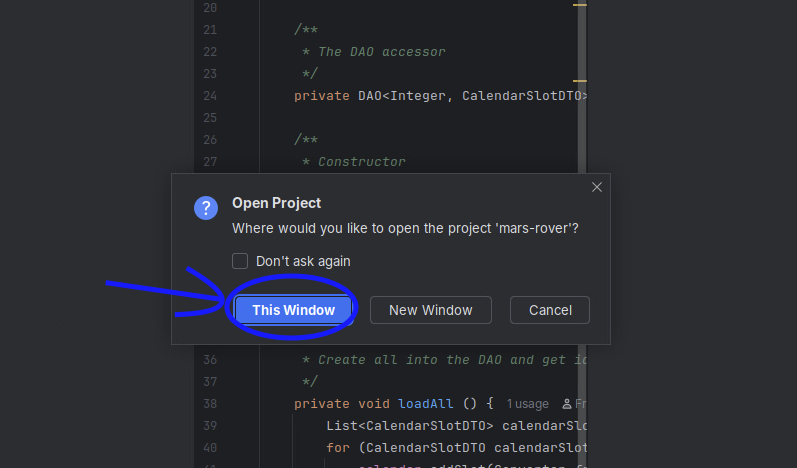This screenshot has width=797, height=468.
Task: Enable the Don't ask again checkbox
Action: 240,261
